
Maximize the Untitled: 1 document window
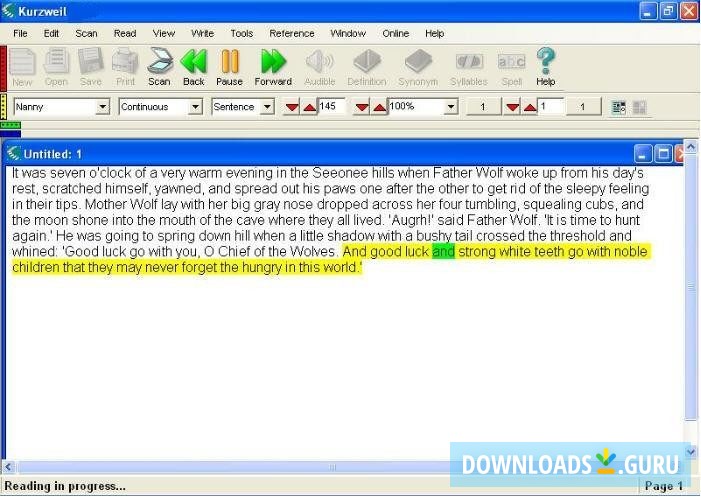point(663,154)
